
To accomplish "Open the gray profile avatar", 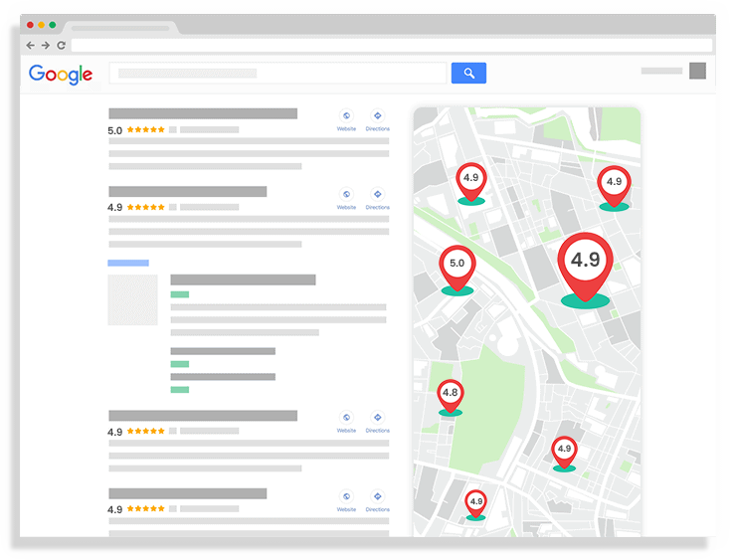I will click(697, 71).
